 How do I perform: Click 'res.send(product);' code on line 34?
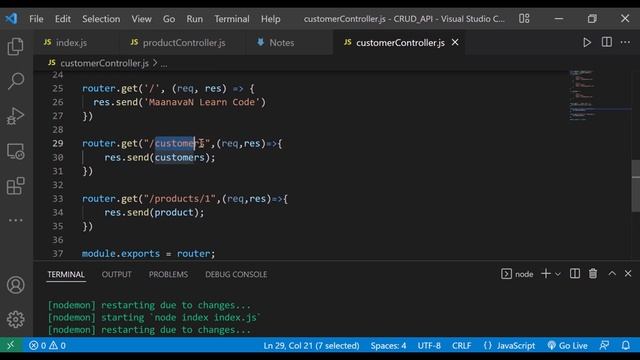pyautogui.click(x=154, y=212)
